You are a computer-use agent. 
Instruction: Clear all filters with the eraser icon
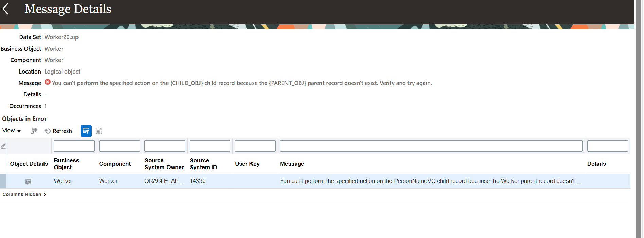pos(3,146)
